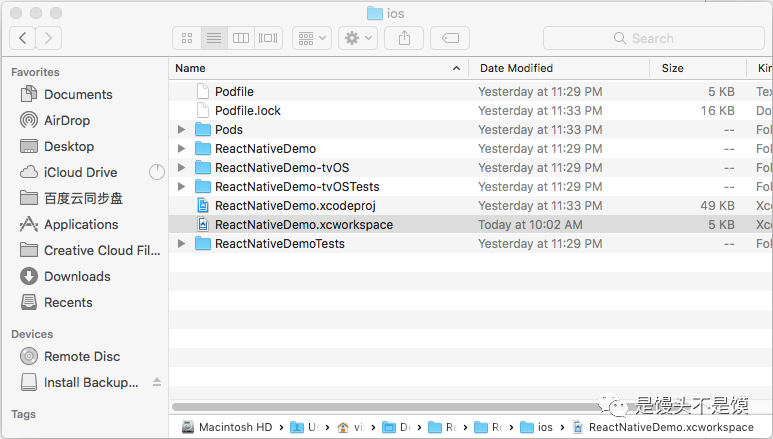This screenshot has height=439, width=773.
Task: Expand the ReactNativeDemo folder triangle
Action: point(181,148)
